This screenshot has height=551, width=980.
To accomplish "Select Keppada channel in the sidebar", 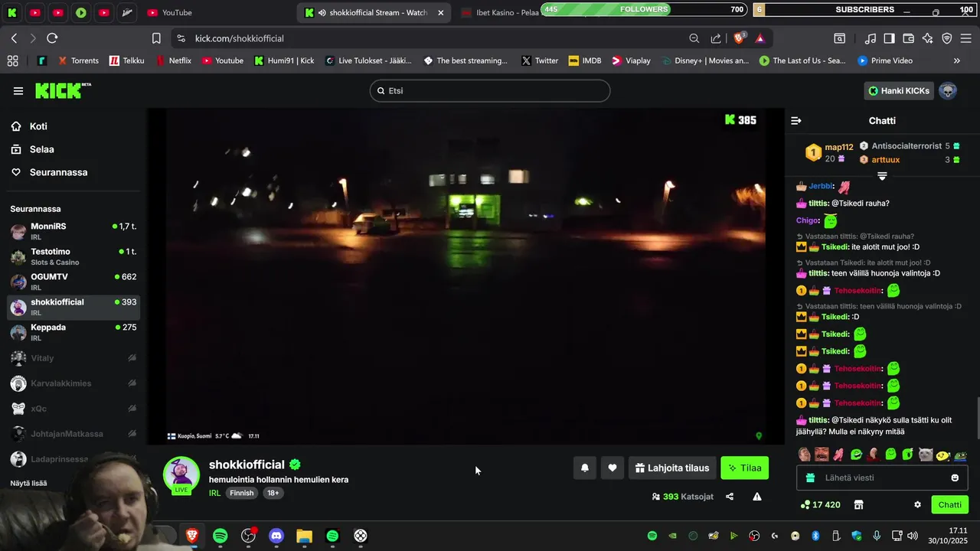I will (x=73, y=332).
